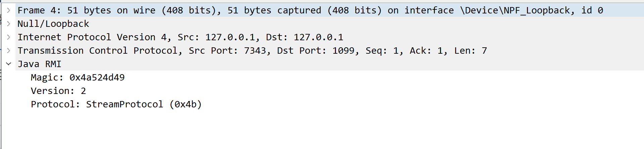This screenshot has height=149, width=644.
Task: Expand Internet Protocol Version 4 arrow
Action: pos(9,37)
